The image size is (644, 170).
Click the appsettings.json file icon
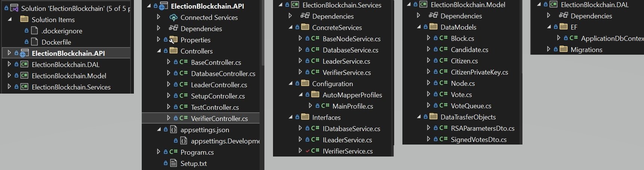pos(173,130)
